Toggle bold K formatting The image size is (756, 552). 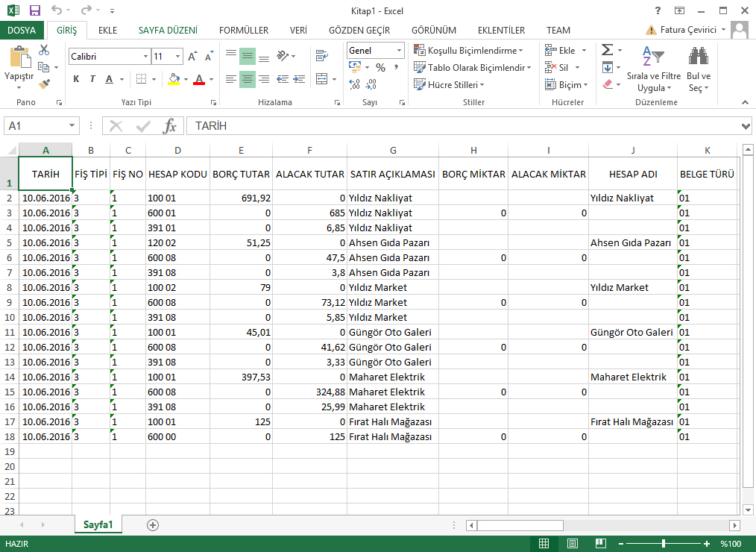coord(76,78)
